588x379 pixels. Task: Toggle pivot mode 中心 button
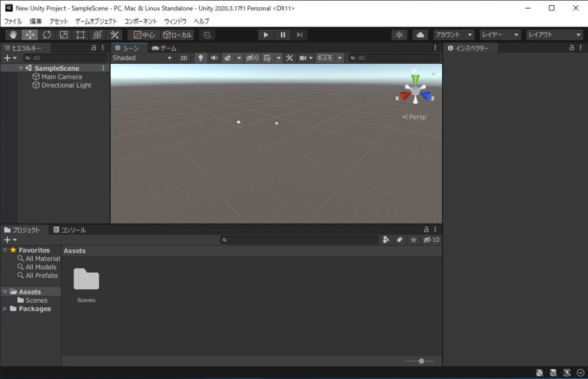(144, 35)
